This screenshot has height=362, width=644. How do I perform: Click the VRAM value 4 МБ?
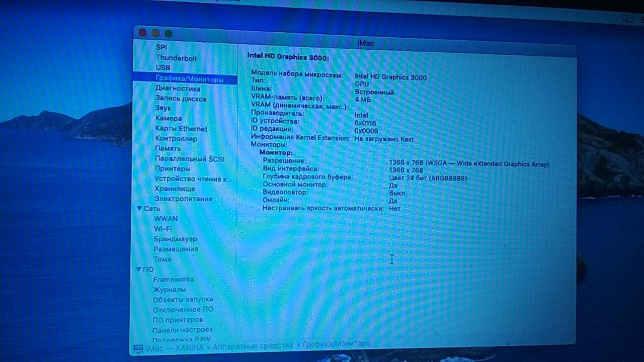point(363,100)
